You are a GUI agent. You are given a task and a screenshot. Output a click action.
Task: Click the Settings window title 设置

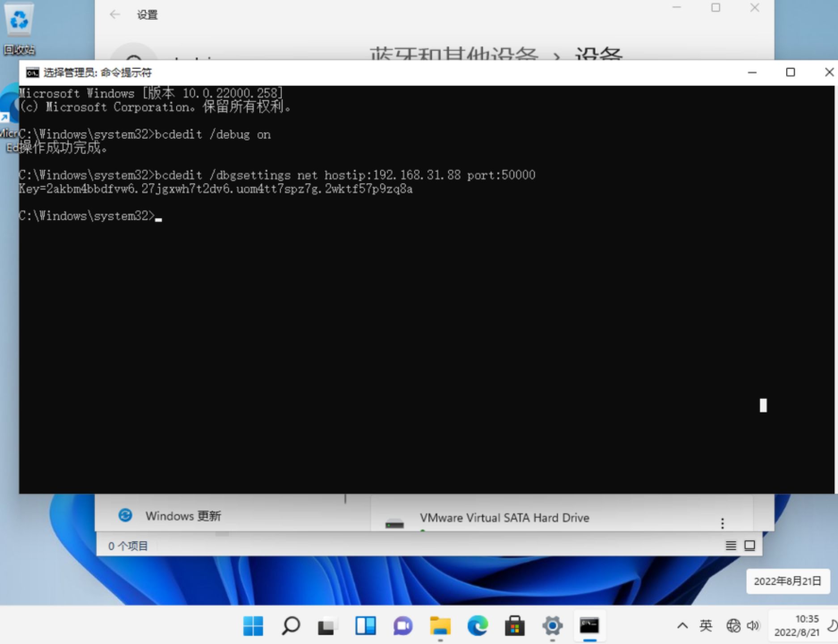[147, 15]
